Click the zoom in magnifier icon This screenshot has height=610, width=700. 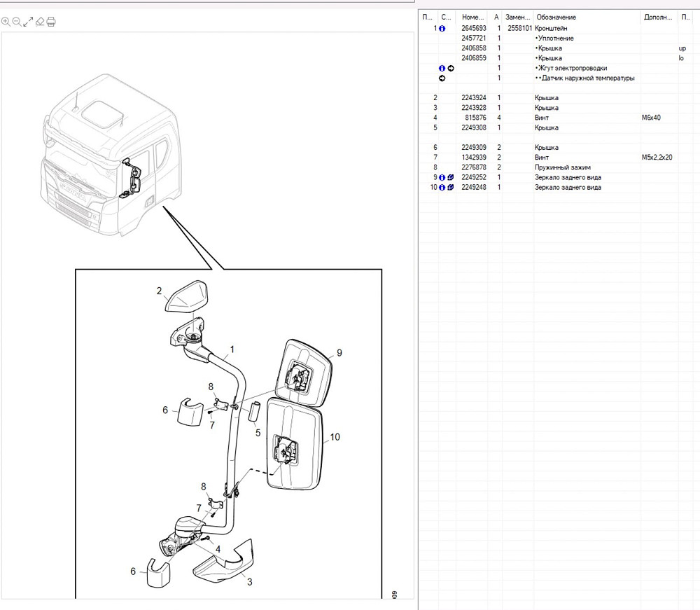click(6, 22)
